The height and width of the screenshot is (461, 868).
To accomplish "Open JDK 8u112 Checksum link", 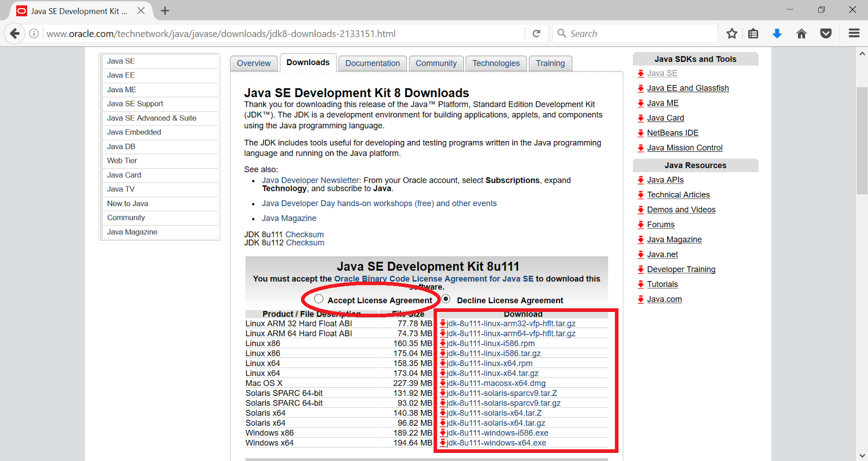I will (305, 242).
